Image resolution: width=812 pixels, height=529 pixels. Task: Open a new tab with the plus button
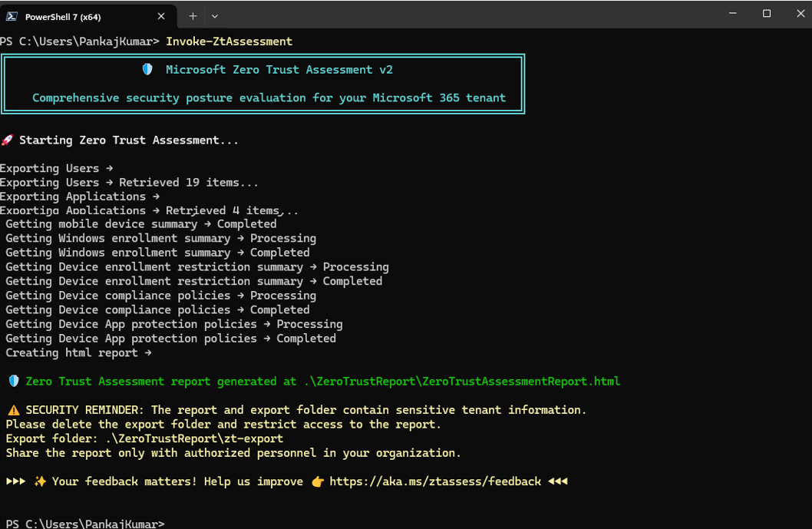(193, 16)
